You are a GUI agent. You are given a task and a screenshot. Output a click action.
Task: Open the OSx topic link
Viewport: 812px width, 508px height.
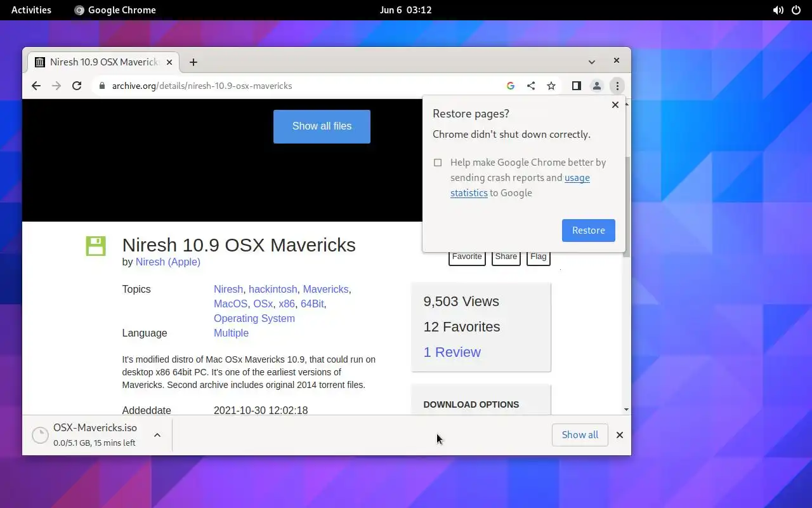pyautogui.click(x=263, y=304)
